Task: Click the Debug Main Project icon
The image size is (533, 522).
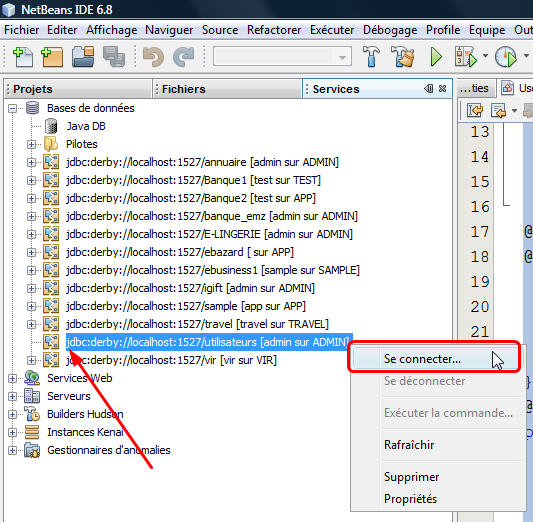Action: point(466,57)
